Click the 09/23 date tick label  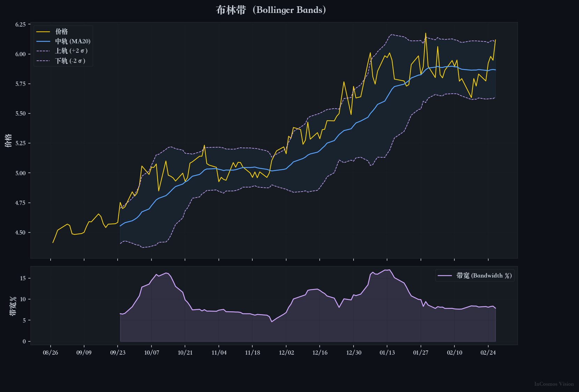tap(118, 353)
